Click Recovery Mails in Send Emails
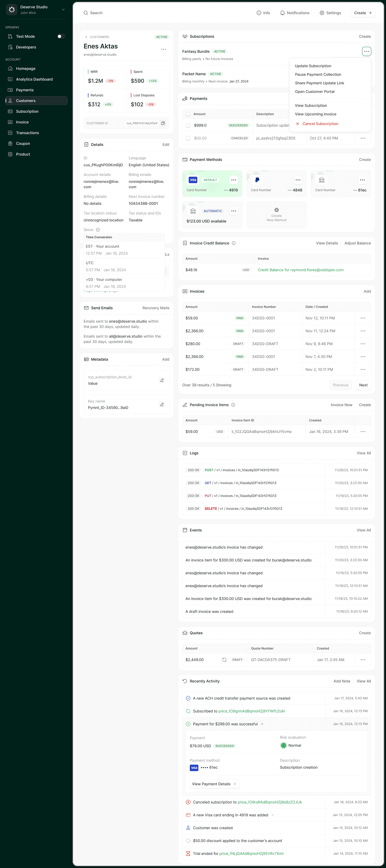 (x=155, y=308)
